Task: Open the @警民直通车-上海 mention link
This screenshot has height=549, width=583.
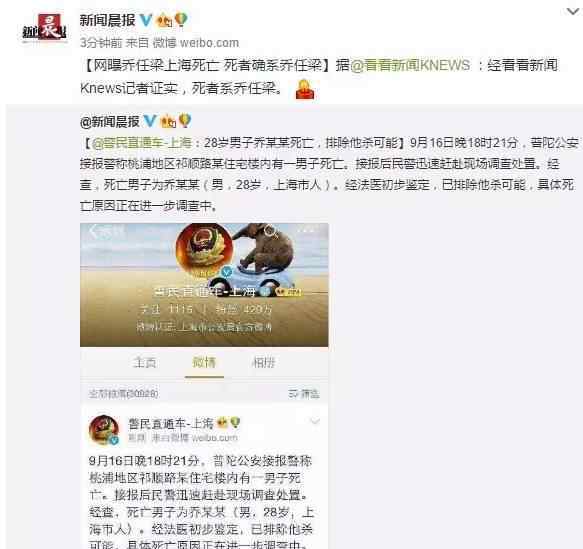Action: 141,143
